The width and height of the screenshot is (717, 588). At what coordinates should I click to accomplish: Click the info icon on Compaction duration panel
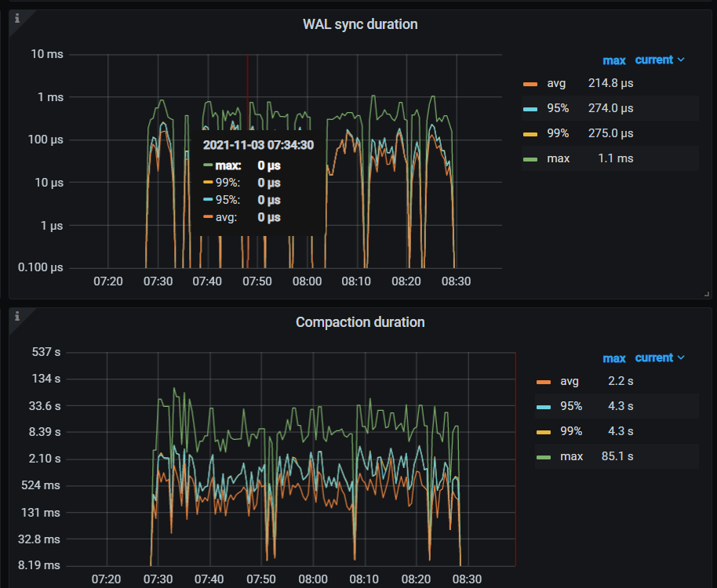pyautogui.click(x=17, y=316)
